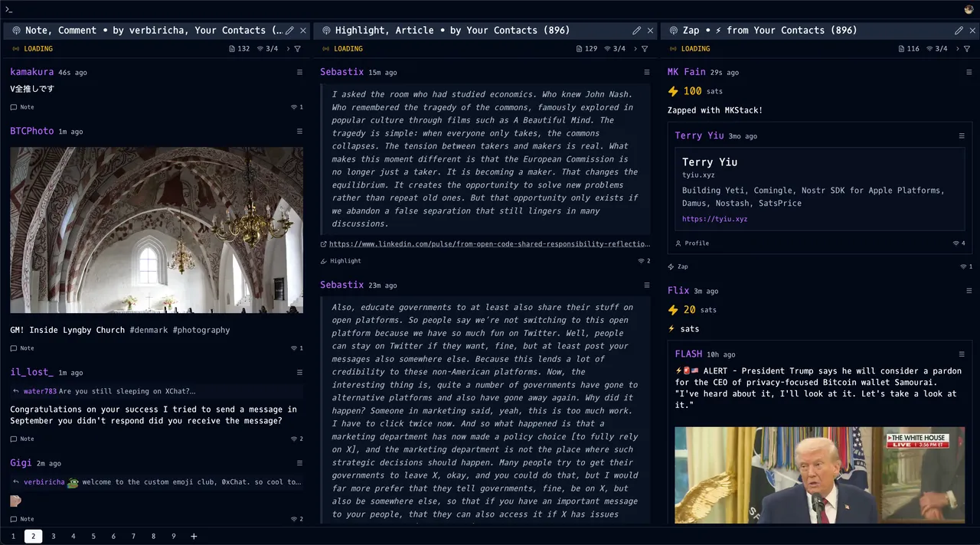980x545 pixels.
Task: Open the hamburger menu on kamakura's note
Action: [299, 72]
